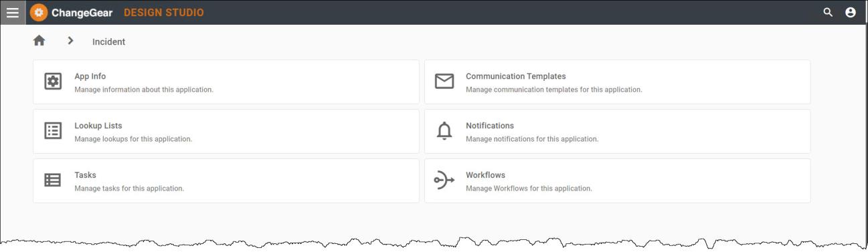Click the Lookup Lists list icon
Image resolution: width=868 pixels, height=252 pixels.
tap(53, 131)
